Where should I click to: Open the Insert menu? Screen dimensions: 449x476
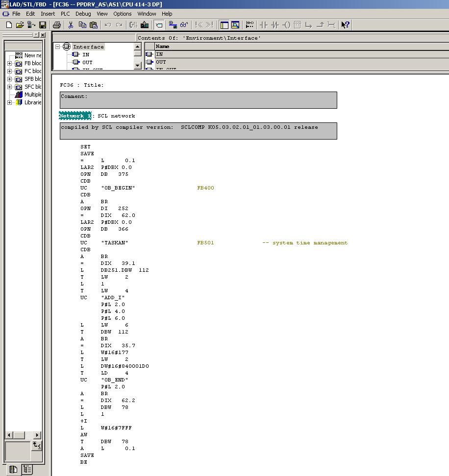point(48,14)
